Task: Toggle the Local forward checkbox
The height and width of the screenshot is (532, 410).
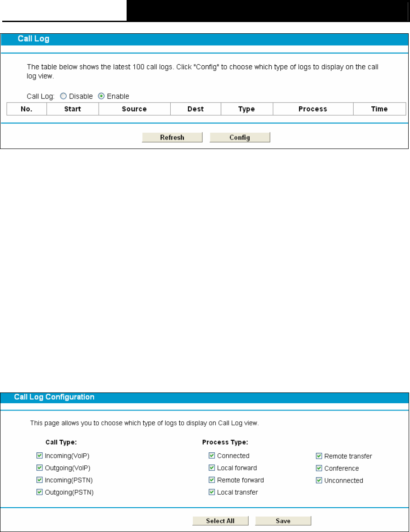Action: coord(212,468)
